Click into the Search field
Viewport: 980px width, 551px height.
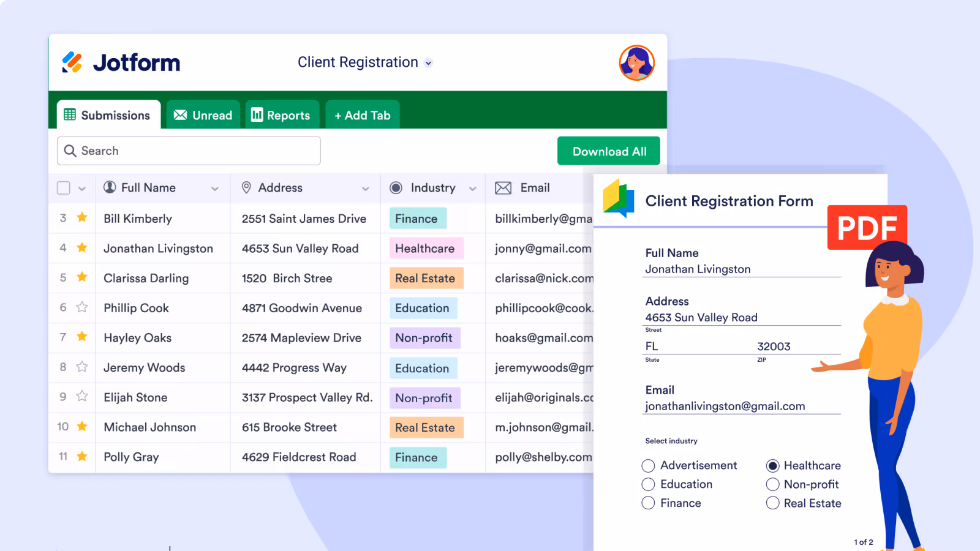point(189,151)
